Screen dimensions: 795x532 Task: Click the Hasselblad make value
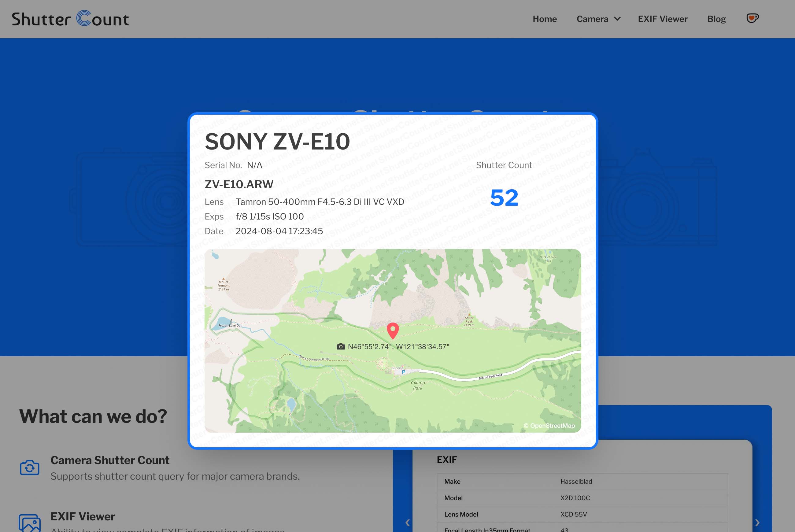pos(576,482)
